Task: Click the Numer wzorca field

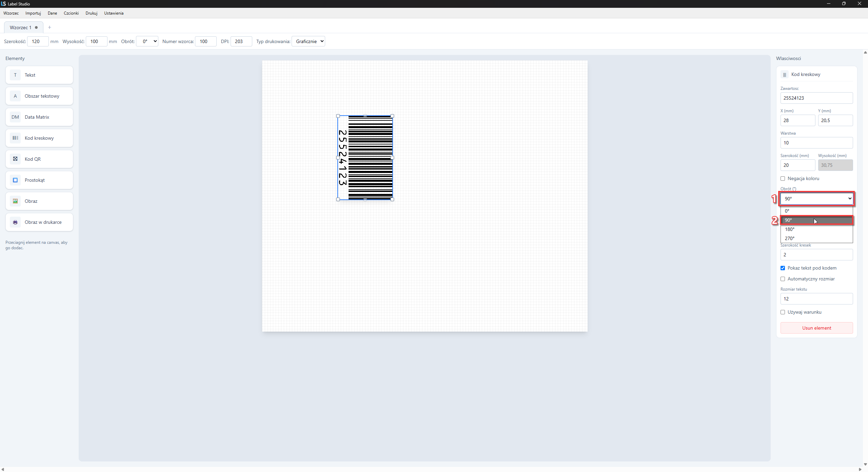Action: click(206, 41)
